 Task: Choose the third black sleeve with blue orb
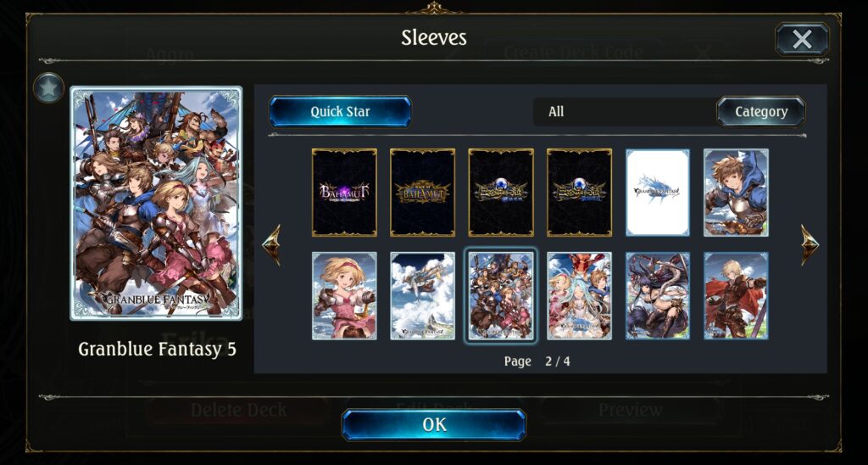pos(501,193)
